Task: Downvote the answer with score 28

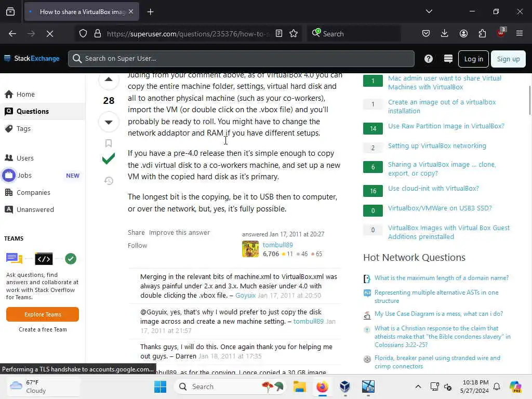Action: click(109, 122)
